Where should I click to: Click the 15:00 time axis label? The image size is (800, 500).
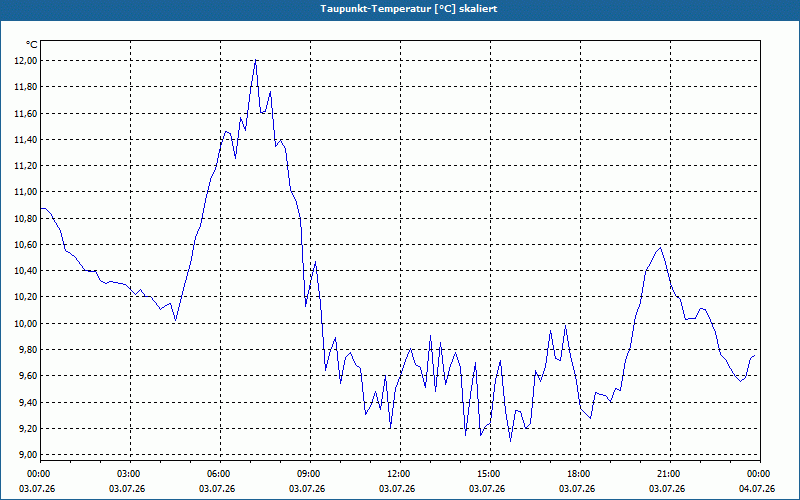491,474
